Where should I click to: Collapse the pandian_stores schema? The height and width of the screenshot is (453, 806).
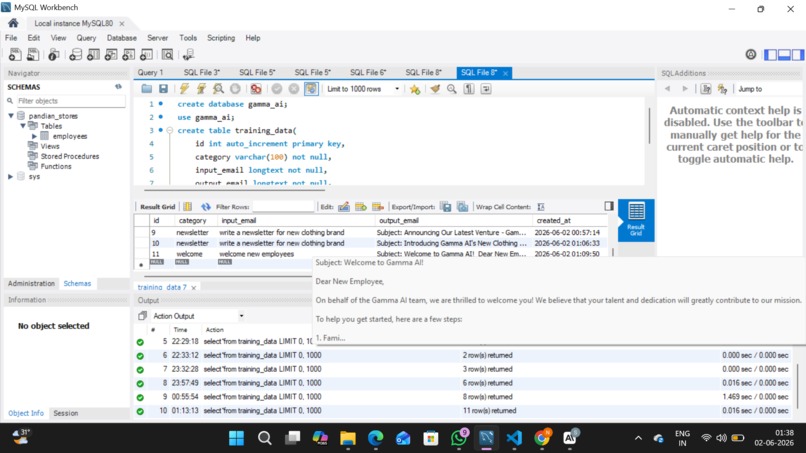click(x=11, y=116)
